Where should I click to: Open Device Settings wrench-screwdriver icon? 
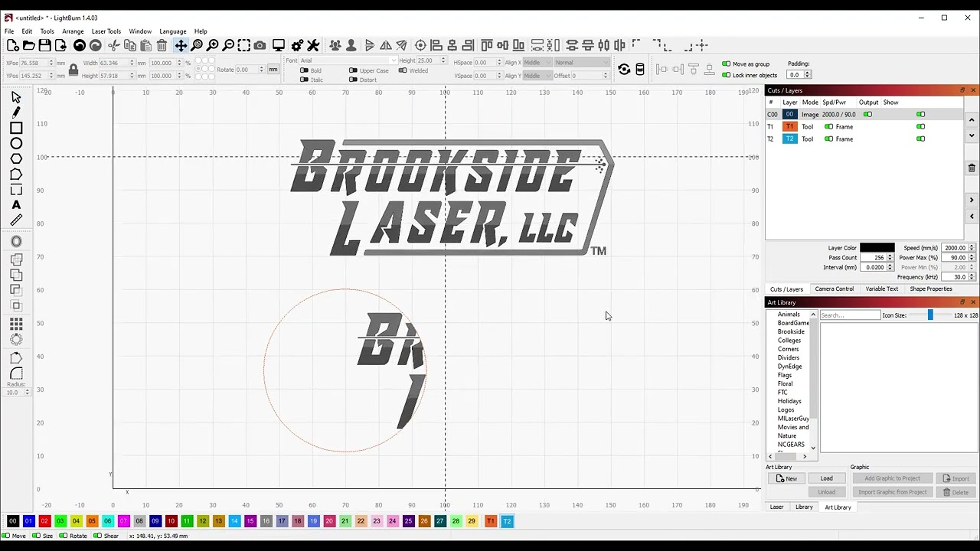[313, 46]
